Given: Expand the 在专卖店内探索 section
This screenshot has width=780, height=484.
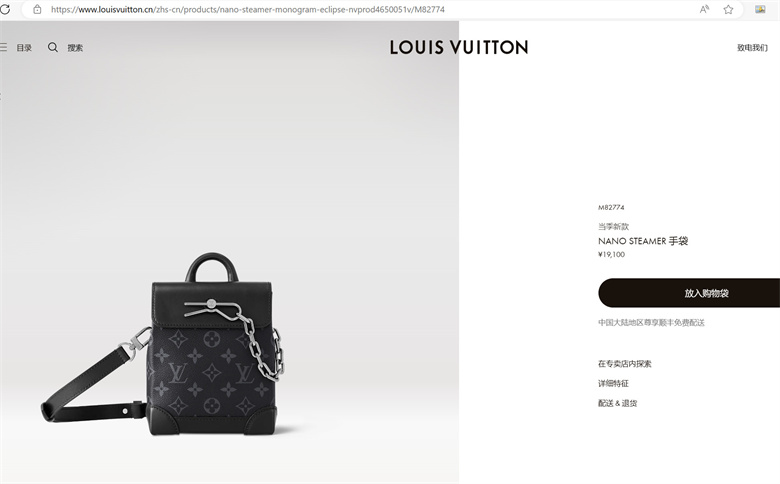Looking at the screenshot, I should coord(624,364).
